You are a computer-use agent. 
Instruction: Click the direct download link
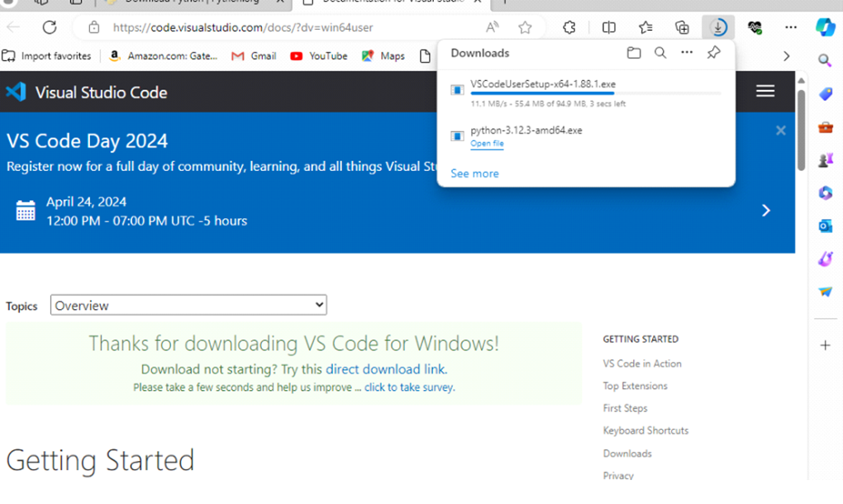(x=385, y=369)
